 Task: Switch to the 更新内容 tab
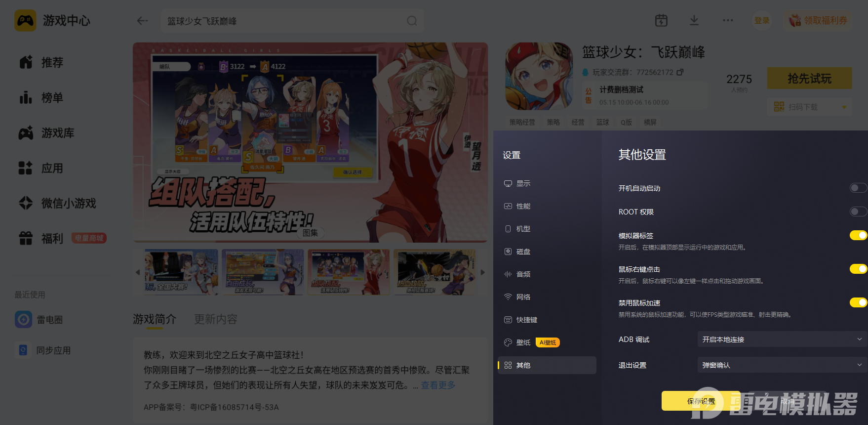click(216, 319)
